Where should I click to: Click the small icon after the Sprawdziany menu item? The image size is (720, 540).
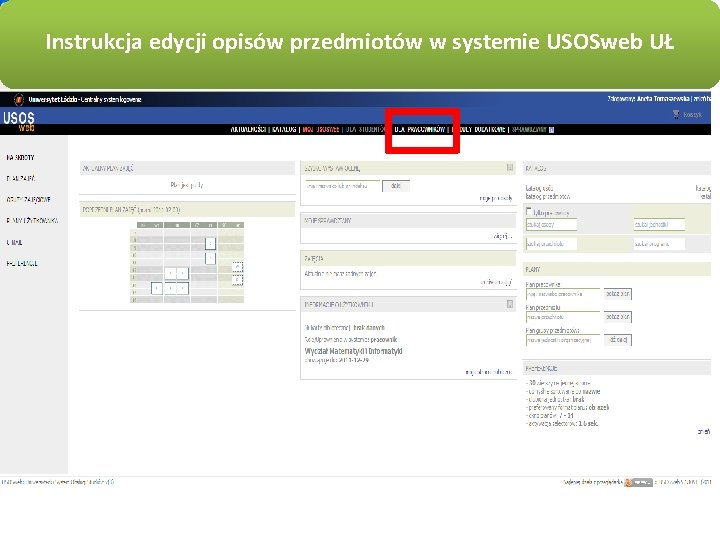click(x=551, y=130)
